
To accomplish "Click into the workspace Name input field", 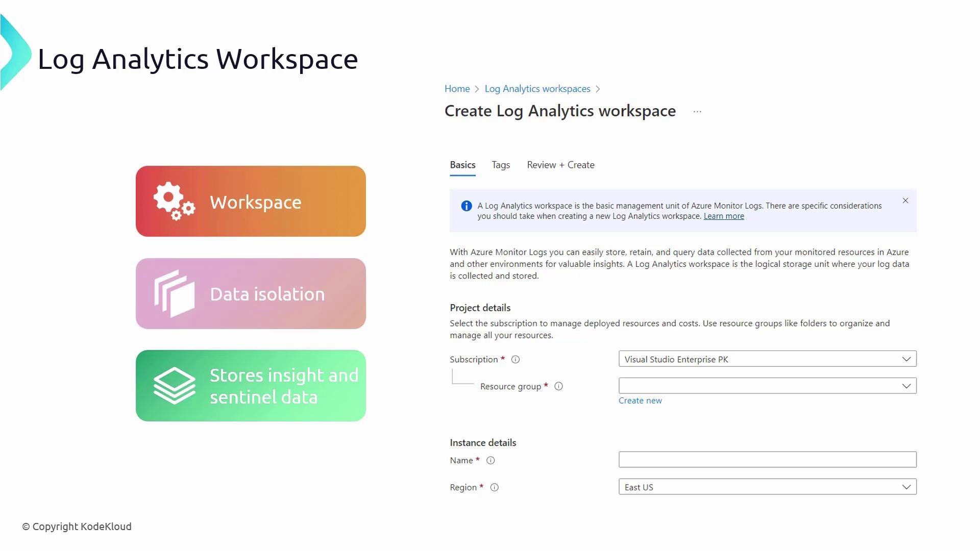I will click(767, 460).
